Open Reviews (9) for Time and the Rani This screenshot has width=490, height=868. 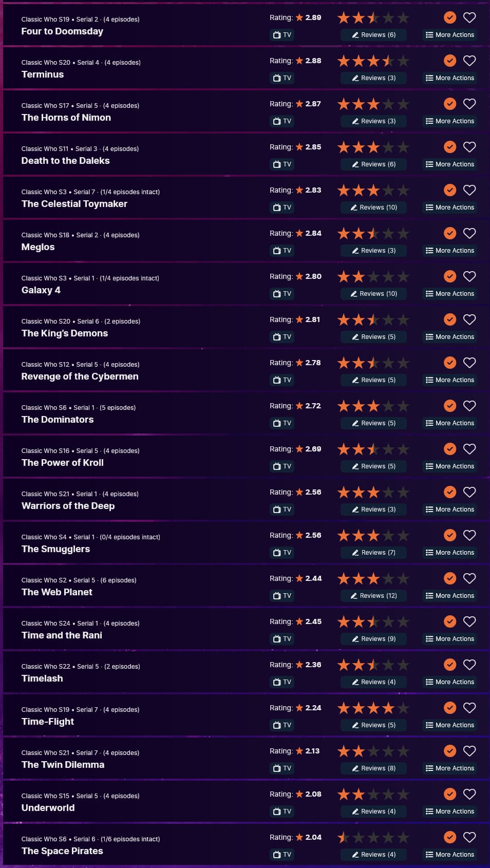[x=373, y=639]
